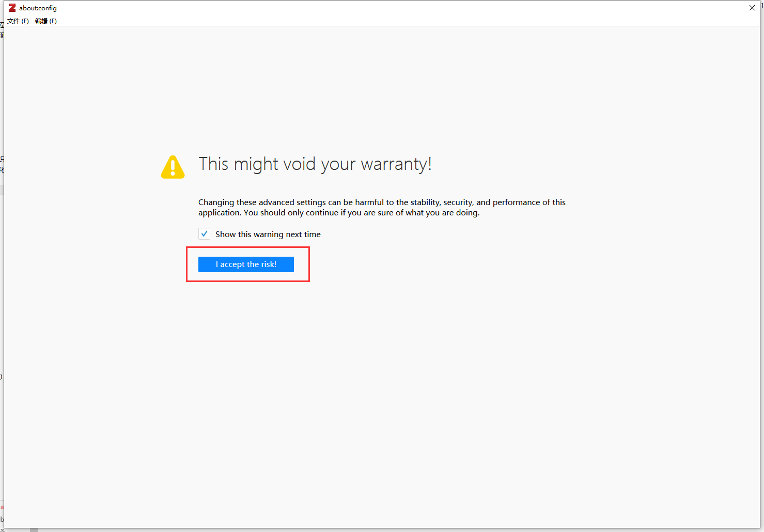Image resolution: width=764 pixels, height=532 pixels.
Task: Click the red Zotero Z title bar icon
Action: (12, 8)
